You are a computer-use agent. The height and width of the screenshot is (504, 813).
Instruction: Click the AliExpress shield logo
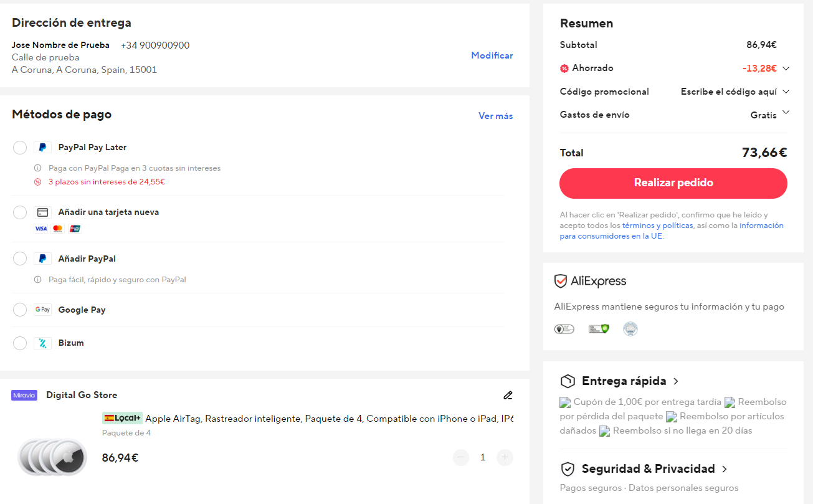[561, 281]
